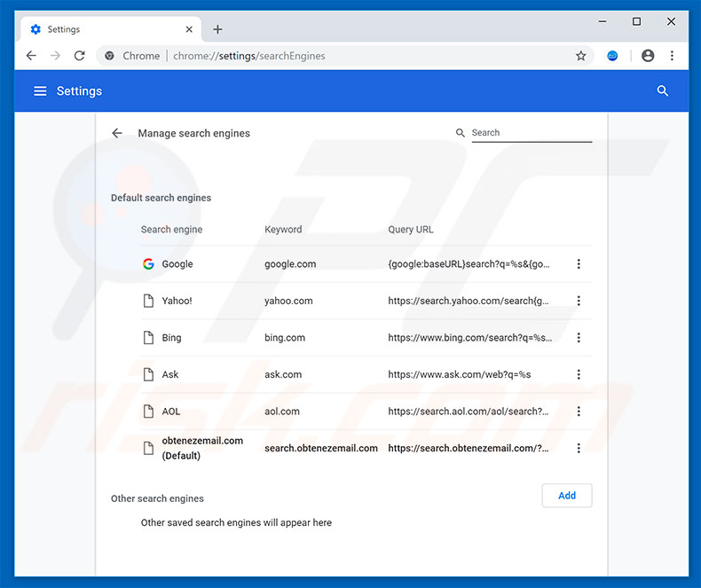Click the obtenezemail.com page icon
Viewport: 701px width, 588px height.
point(148,448)
